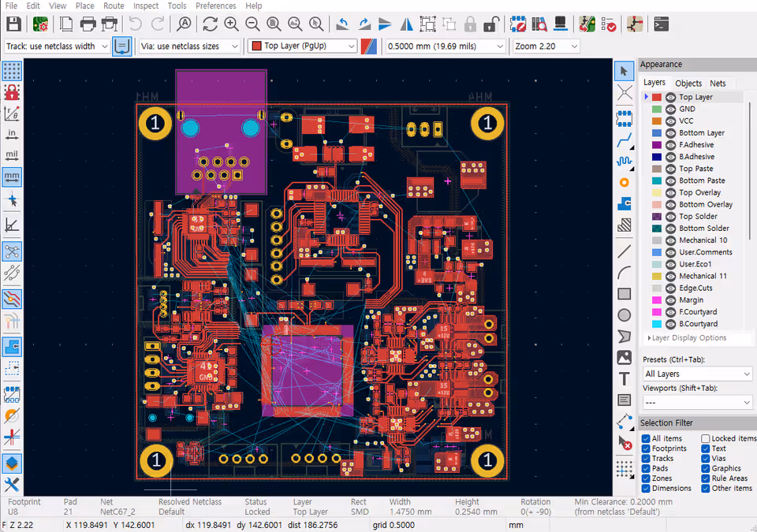The width and height of the screenshot is (757, 532).
Task: Toggle Edge.Cuts layer visibility
Action: coord(670,288)
